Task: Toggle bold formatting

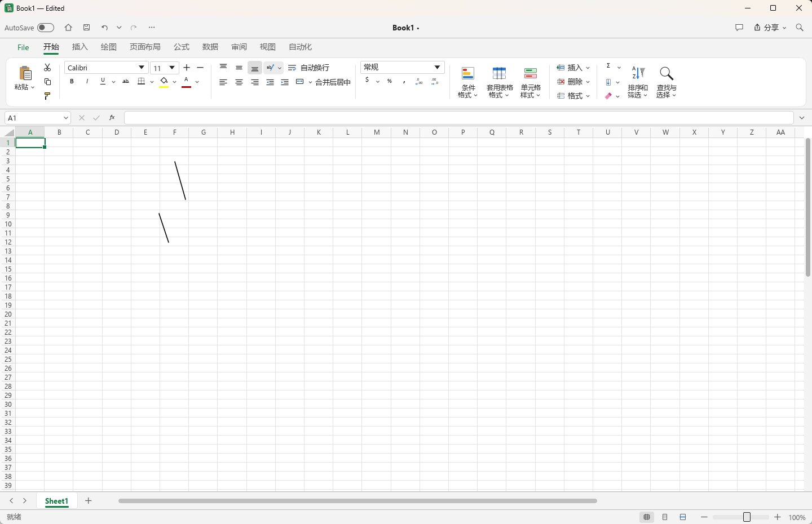Action: (x=72, y=82)
